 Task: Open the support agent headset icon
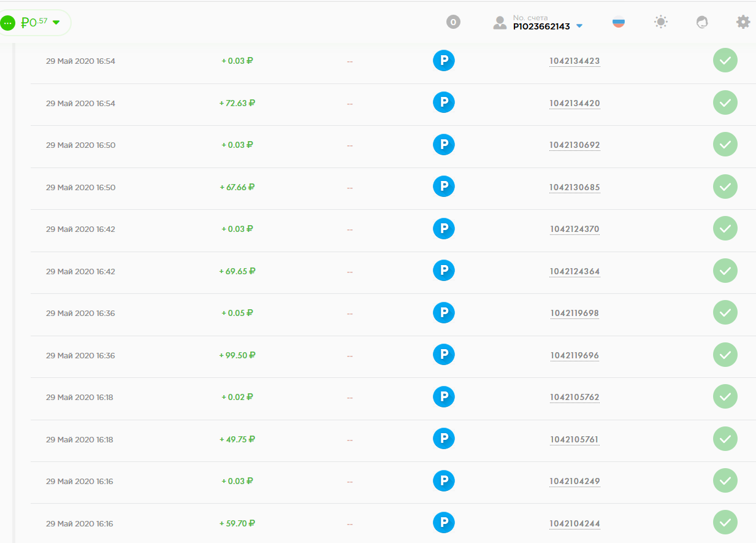(x=702, y=22)
